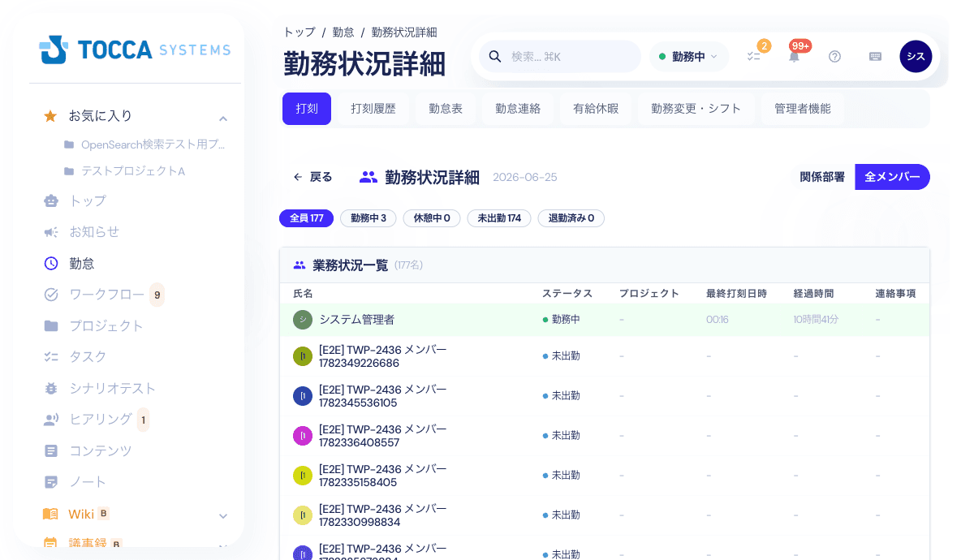This screenshot has height=560, width=974.
Task: Click the 経過時間 column header
Action: click(813, 293)
